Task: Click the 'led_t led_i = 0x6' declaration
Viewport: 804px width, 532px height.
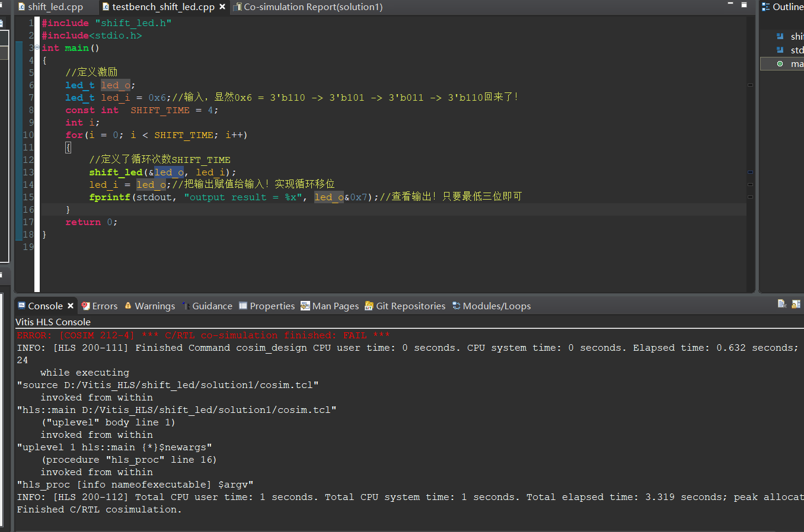Action: click(118, 98)
